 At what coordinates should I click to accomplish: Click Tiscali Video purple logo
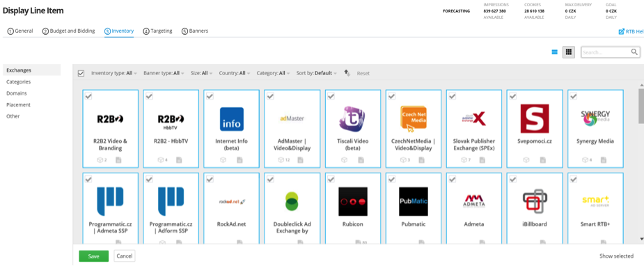352,119
